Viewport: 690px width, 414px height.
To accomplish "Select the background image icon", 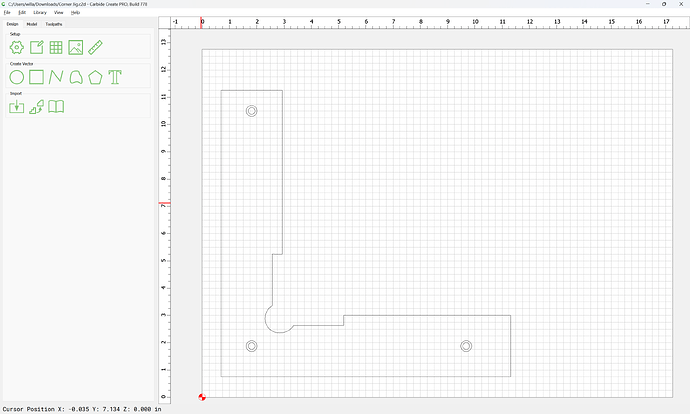I will tap(76, 48).
